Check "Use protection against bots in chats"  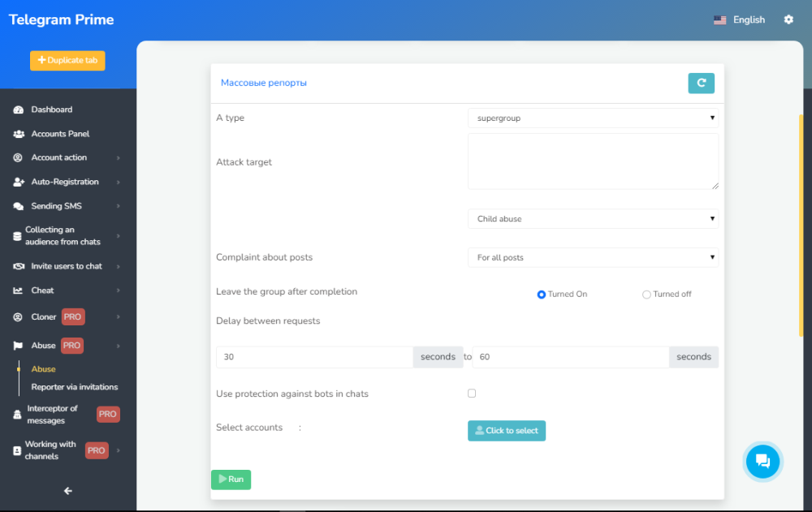(472, 394)
